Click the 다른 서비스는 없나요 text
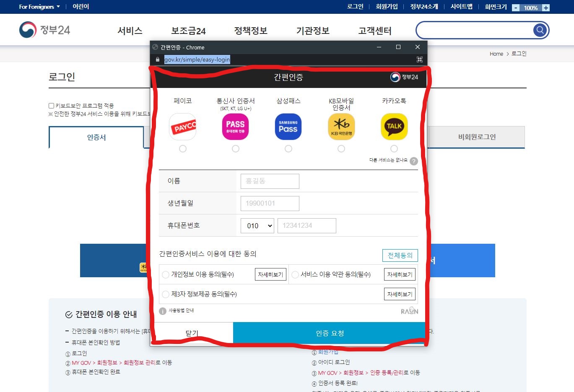574x392 pixels. (x=388, y=160)
